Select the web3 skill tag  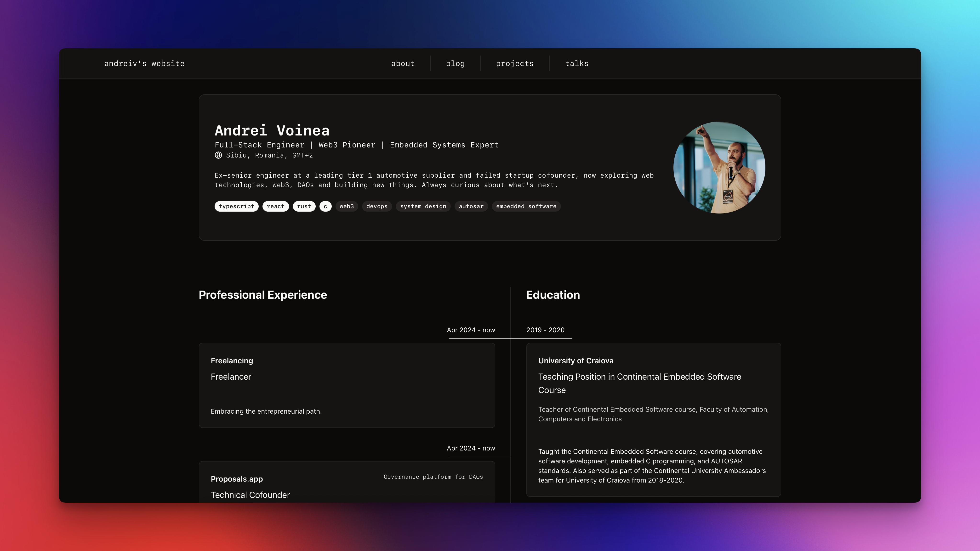pos(347,206)
